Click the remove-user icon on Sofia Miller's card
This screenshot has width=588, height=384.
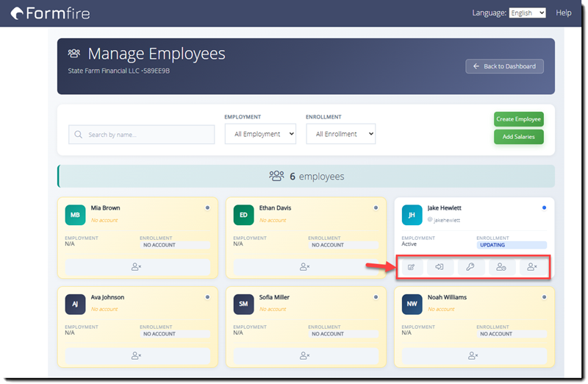pyautogui.click(x=305, y=355)
